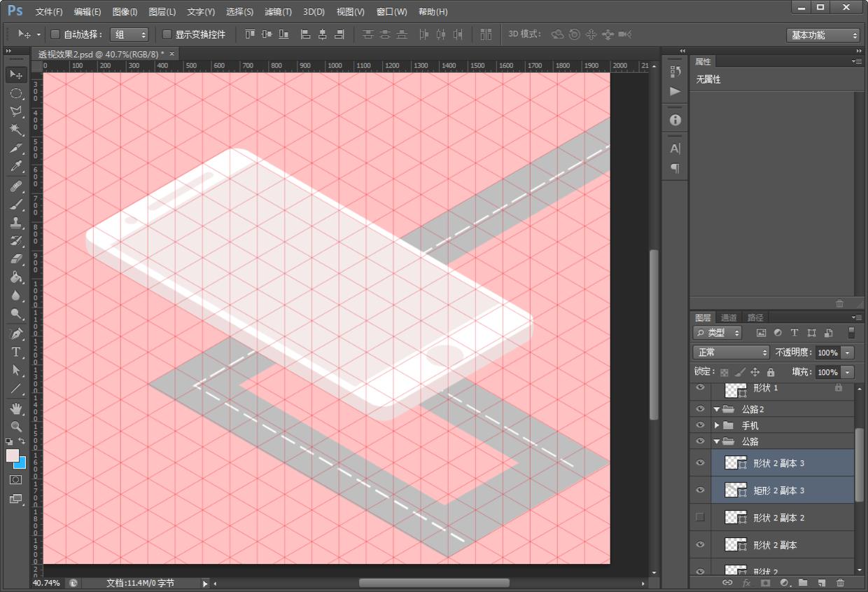Check the 显示变换控件 checkbox

(167, 34)
